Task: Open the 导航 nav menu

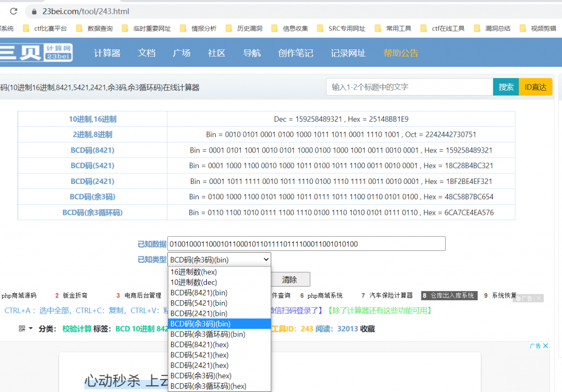Action: tap(251, 53)
